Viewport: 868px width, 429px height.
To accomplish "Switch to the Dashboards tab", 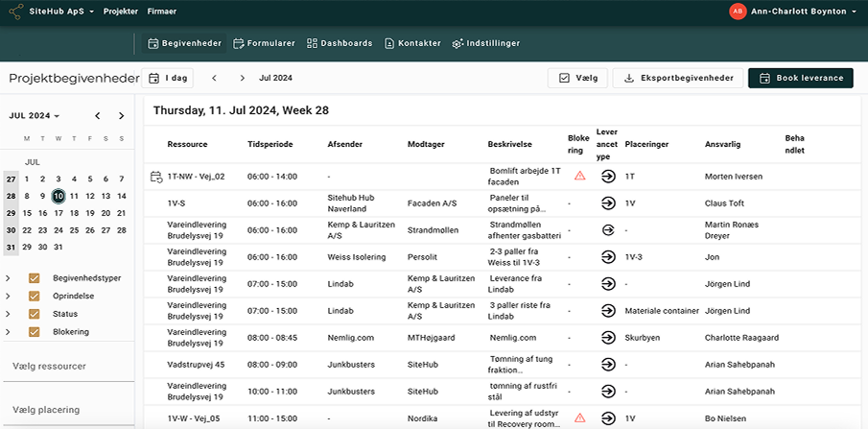I will click(340, 43).
